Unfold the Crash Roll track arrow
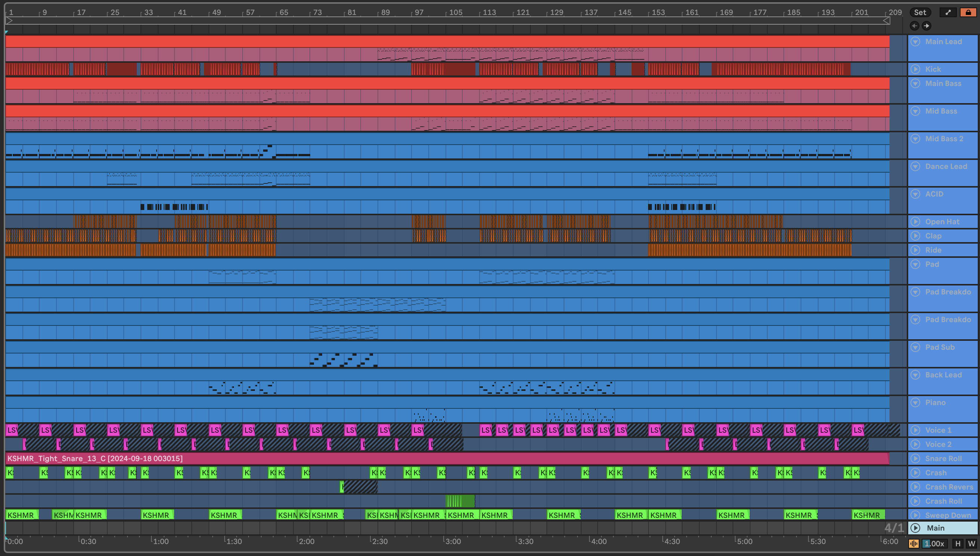The height and width of the screenshot is (556, 980). click(915, 501)
